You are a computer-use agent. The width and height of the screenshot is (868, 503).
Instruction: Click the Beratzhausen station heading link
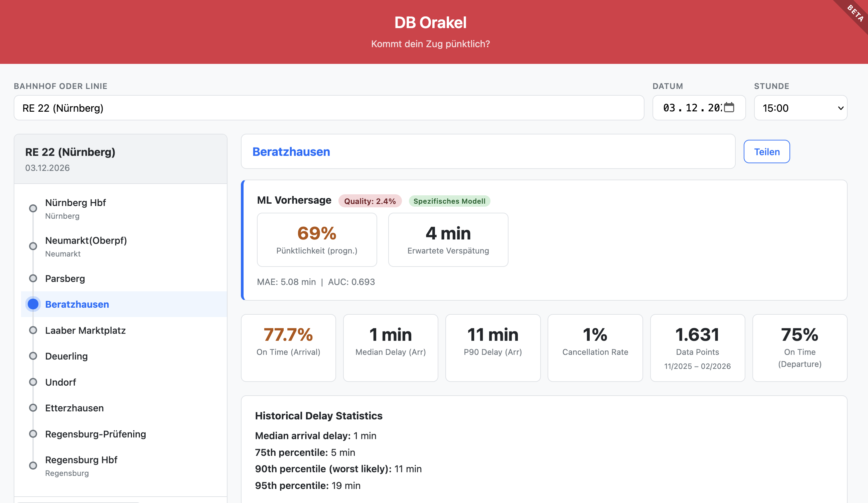291,152
